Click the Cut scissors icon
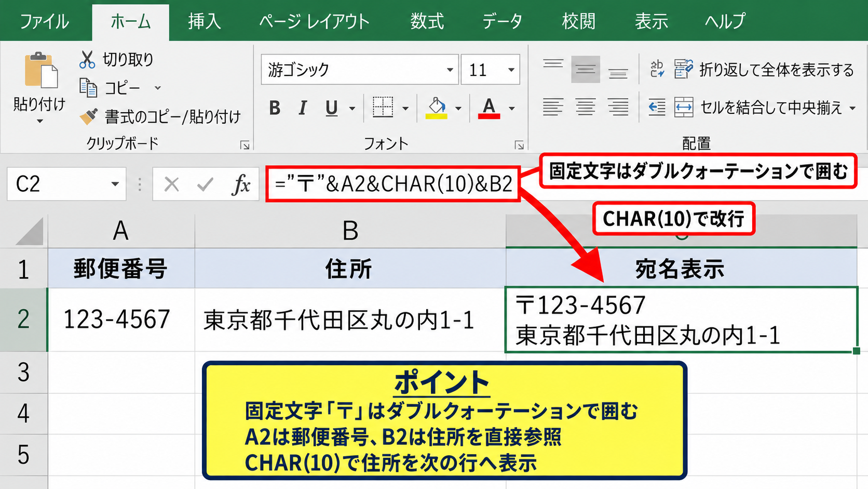868x489 pixels. point(87,59)
